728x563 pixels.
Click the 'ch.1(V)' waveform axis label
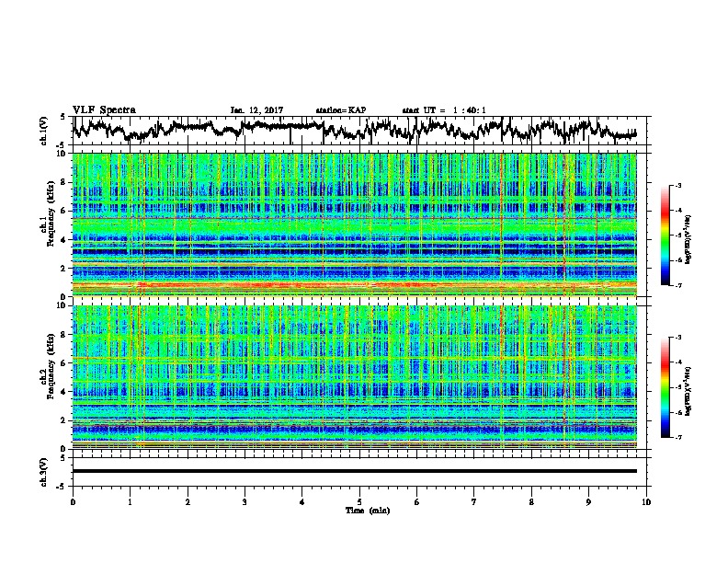click(44, 131)
